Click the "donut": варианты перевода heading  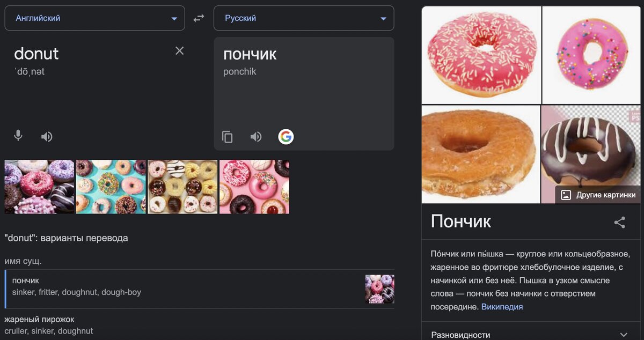[x=66, y=238]
